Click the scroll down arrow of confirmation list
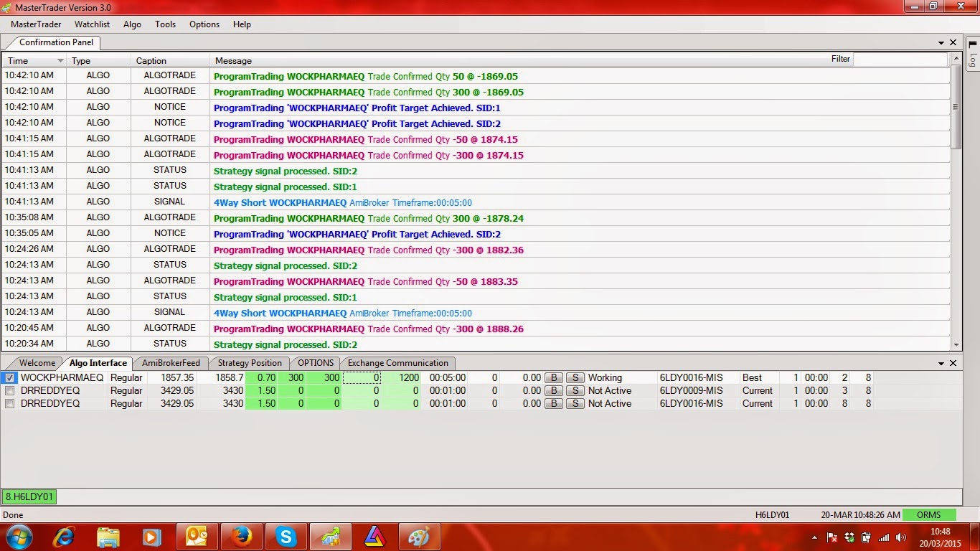This screenshot has width=980, height=551. 956,345
